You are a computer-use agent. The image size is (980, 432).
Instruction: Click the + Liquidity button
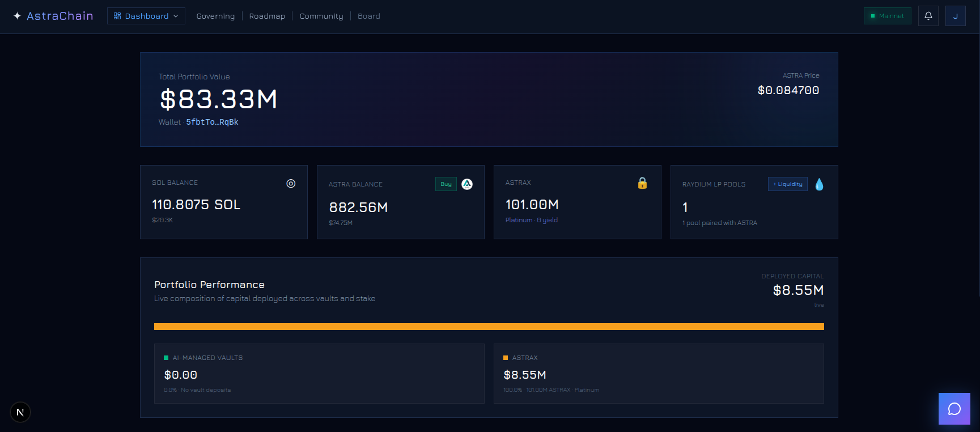coord(788,184)
